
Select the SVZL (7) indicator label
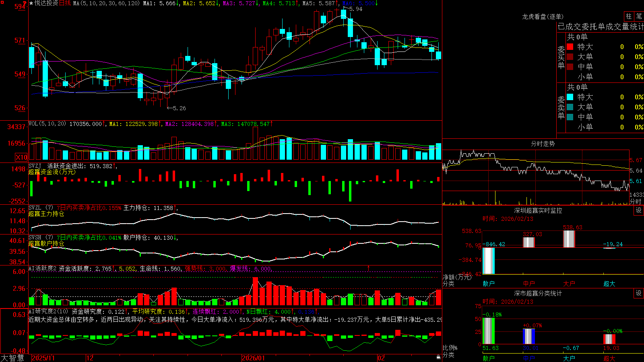[41, 208]
